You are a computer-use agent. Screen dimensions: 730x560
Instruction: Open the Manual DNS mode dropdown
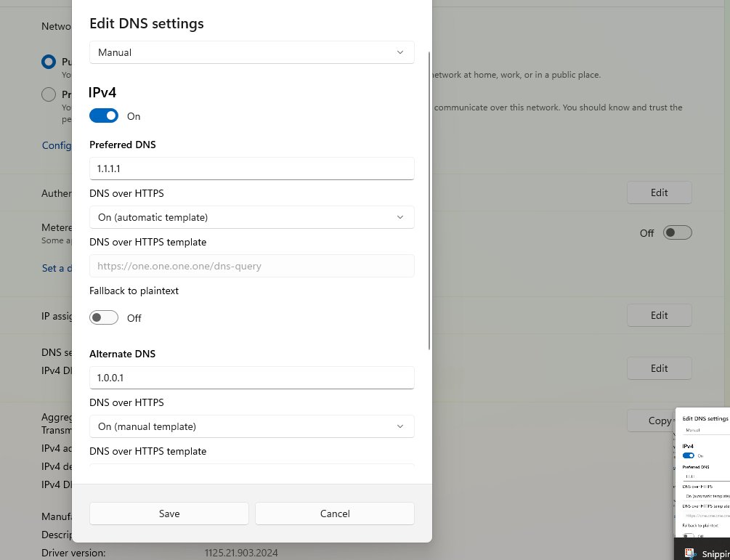pyautogui.click(x=251, y=52)
